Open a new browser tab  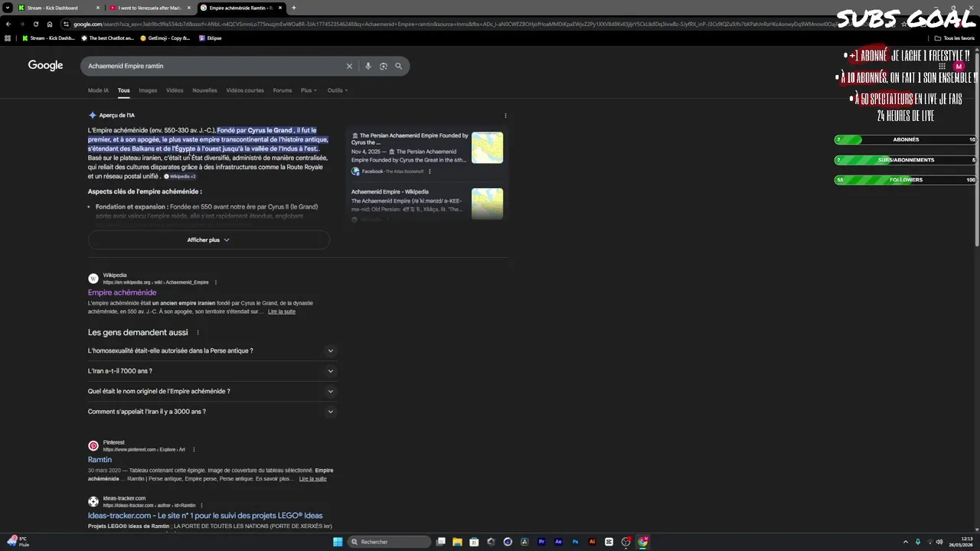(293, 8)
